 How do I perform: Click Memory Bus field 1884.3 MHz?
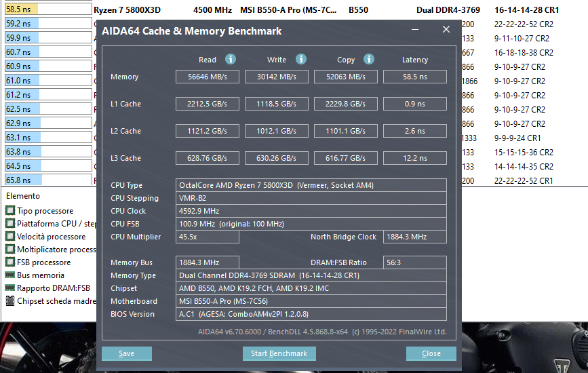(x=208, y=262)
